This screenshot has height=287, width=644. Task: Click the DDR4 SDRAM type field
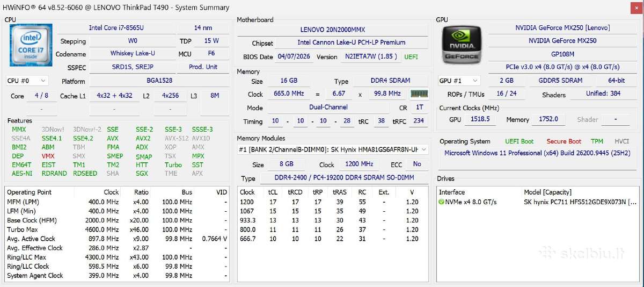click(390, 81)
